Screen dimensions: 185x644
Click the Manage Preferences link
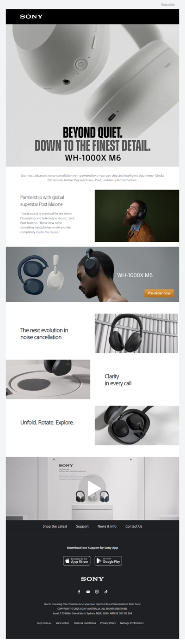132,623
